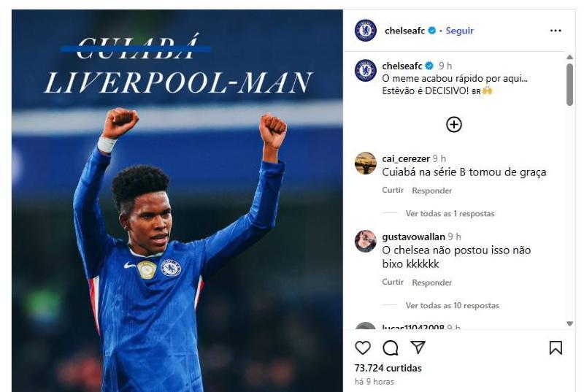Save the post with the bookmark icon
Screen dimensions: 584x392
(x=556, y=347)
